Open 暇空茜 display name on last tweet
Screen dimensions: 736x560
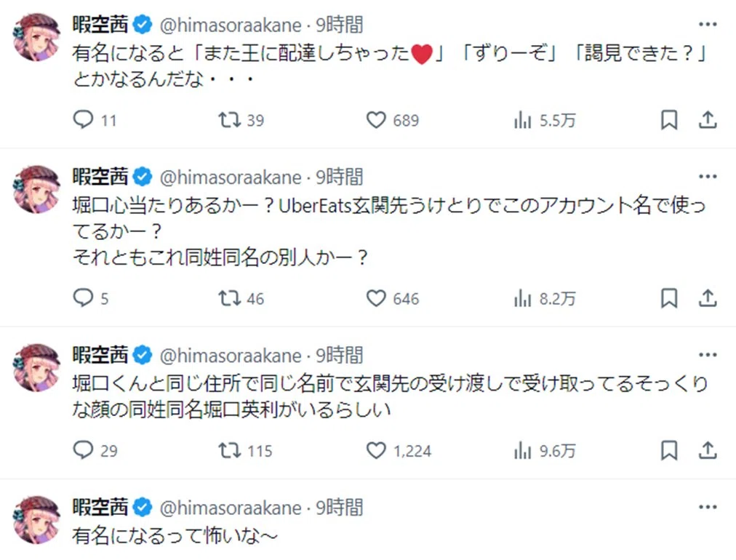click(x=100, y=508)
